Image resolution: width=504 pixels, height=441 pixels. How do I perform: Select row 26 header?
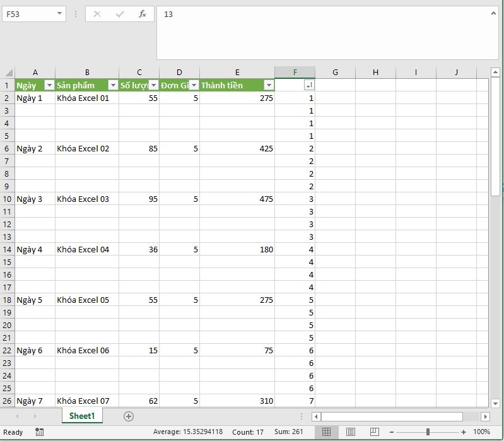[x=7, y=401]
